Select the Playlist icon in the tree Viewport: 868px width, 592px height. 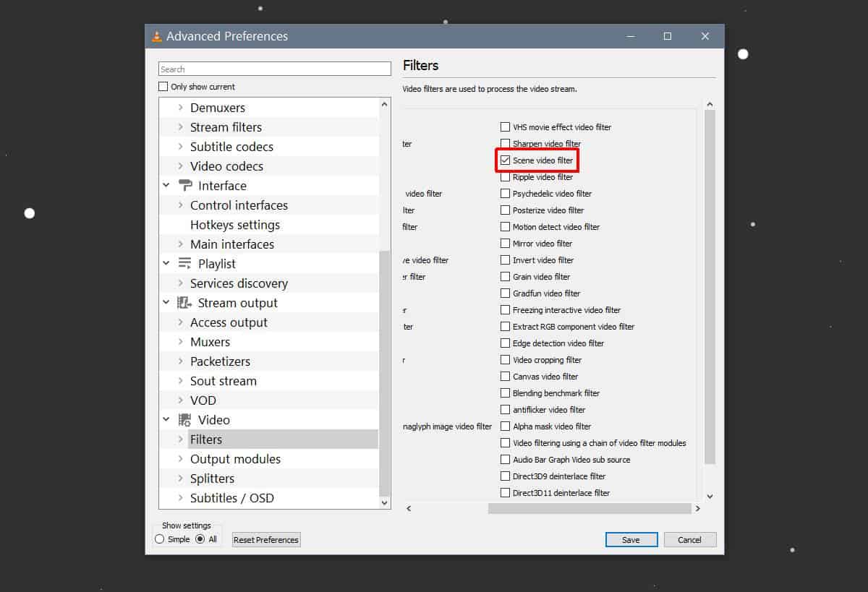pyautogui.click(x=186, y=263)
